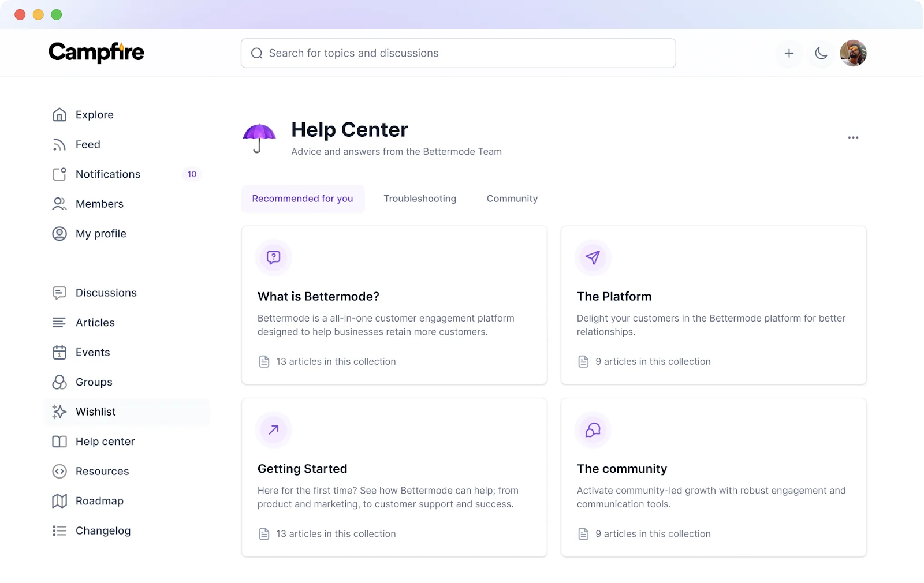Click the Notifications bell icon
The image size is (924, 583).
click(59, 174)
